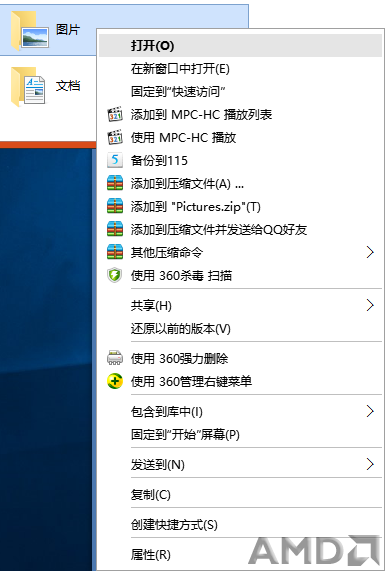
Task: Expand the 其他压缩命令 submenu arrow
Action: click(370, 252)
